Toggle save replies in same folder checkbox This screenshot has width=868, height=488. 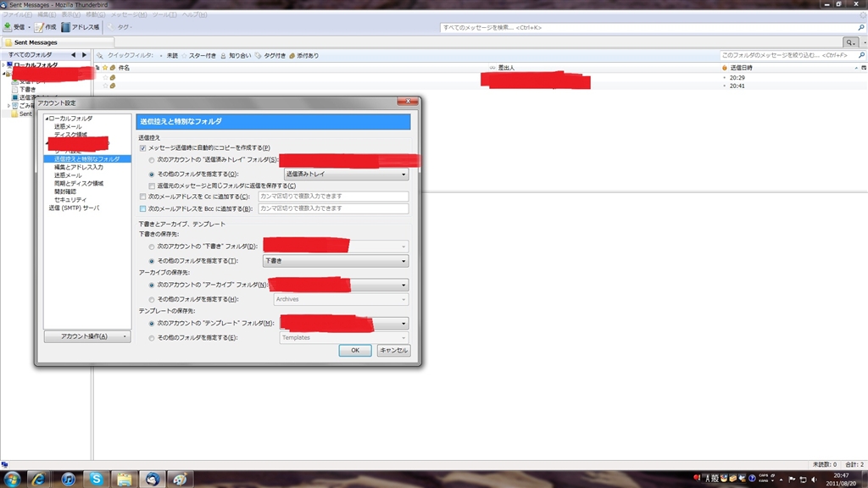(151, 186)
